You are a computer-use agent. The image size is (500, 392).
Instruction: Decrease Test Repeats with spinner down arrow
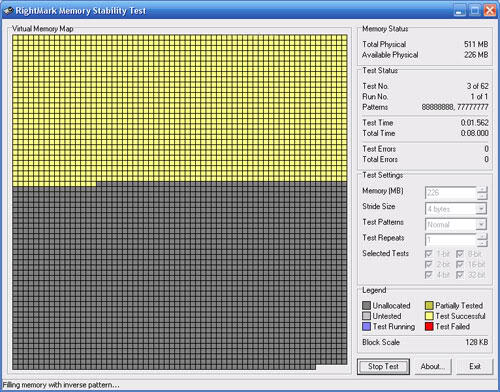point(482,243)
